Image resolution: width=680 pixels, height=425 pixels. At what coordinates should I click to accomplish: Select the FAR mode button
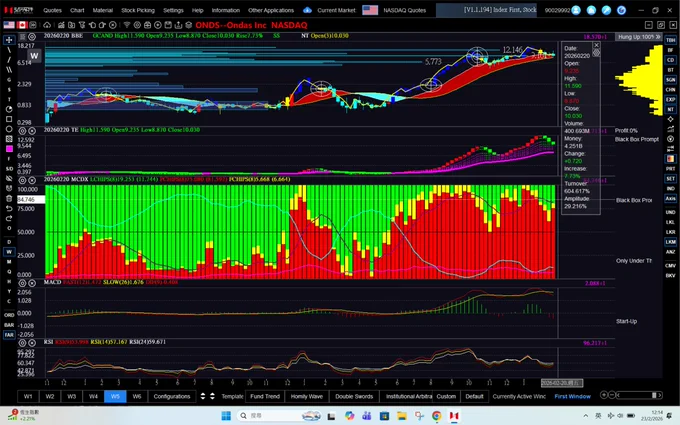pos(9,334)
